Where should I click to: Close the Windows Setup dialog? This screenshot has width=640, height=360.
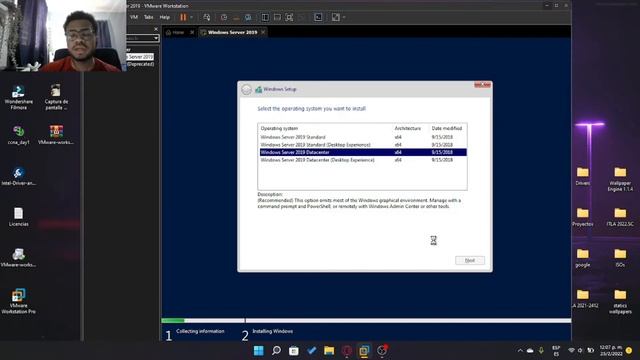pos(482,85)
